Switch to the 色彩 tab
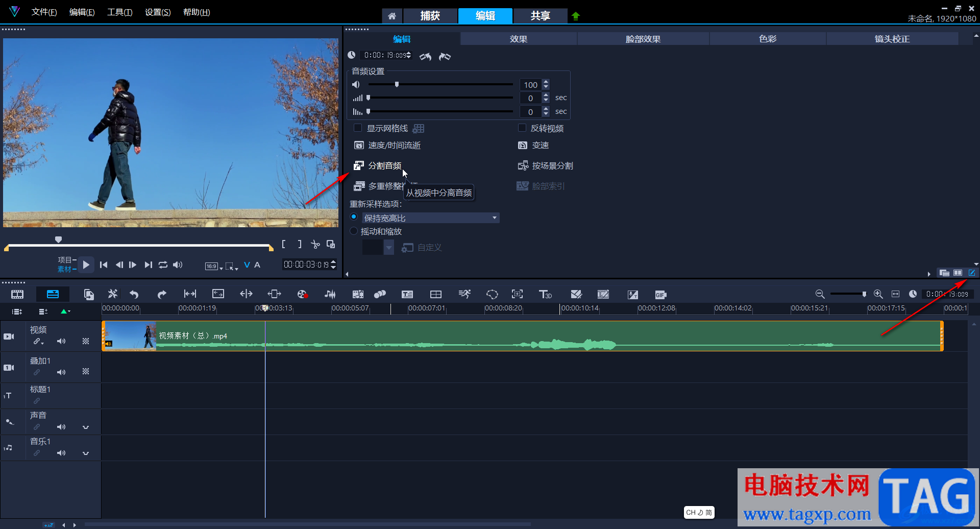Image resolution: width=980 pixels, height=529 pixels. [x=767, y=39]
